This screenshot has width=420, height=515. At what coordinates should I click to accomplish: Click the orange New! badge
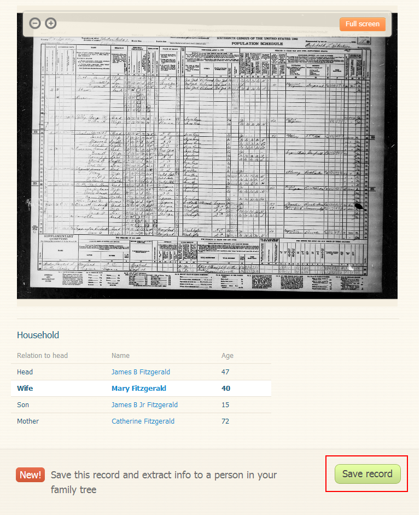tap(30, 475)
